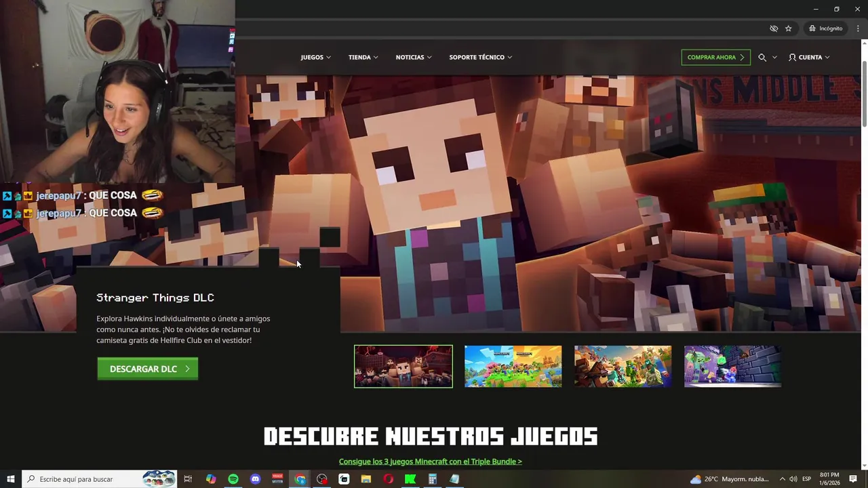
Task: Open Task View in the taskbar
Action: (188, 479)
